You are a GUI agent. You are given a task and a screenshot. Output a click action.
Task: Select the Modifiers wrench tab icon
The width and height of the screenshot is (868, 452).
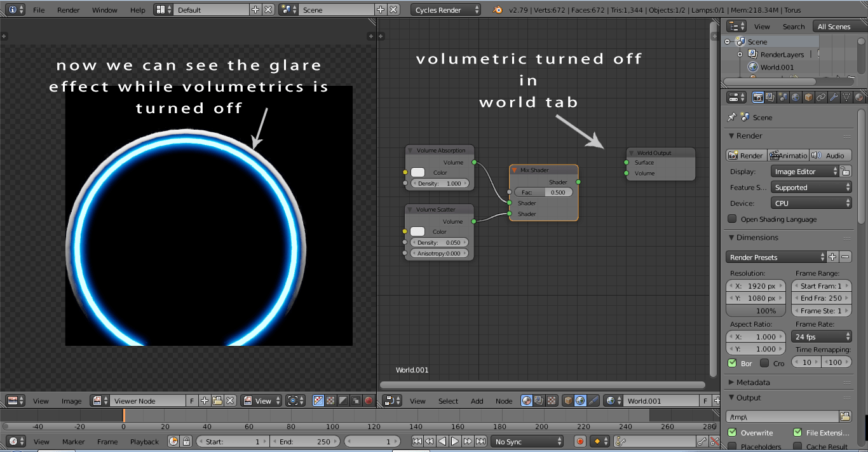834,97
